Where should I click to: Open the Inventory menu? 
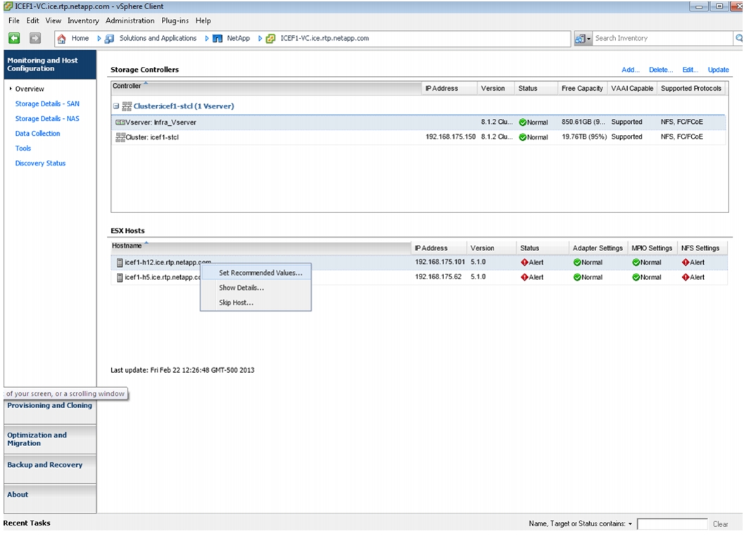pyautogui.click(x=83, y=21)
